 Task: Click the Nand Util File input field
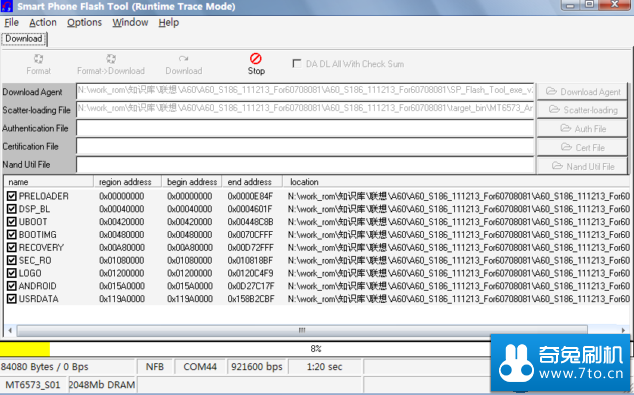(x=305, y=165)
